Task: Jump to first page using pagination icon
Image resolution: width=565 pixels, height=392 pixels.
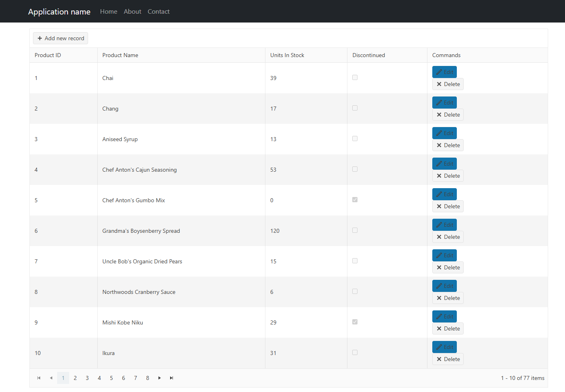Action: pyautogui.click(x=39, y=378)
